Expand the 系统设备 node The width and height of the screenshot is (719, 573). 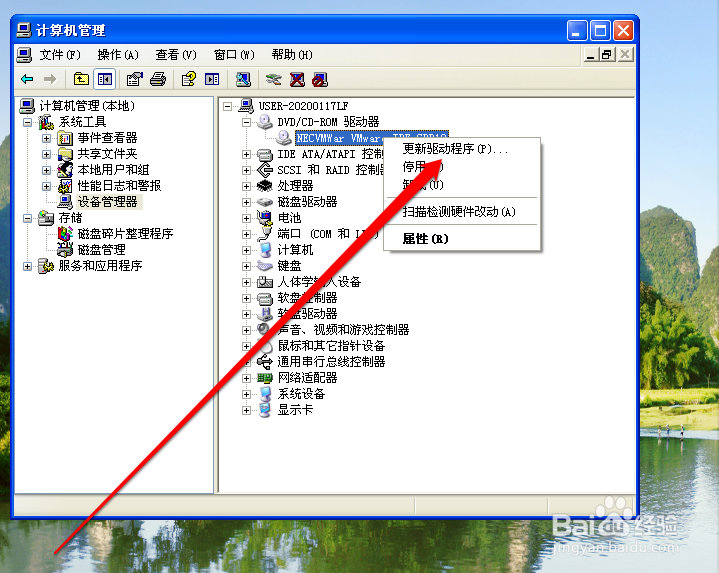(x=246, y=394)
